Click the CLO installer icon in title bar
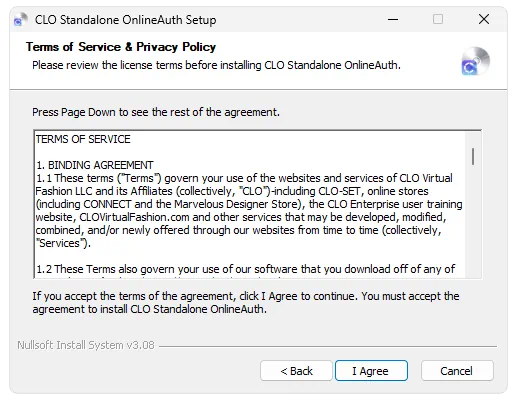The height and width of the screenshot is (401, 514). pos(21,20)
